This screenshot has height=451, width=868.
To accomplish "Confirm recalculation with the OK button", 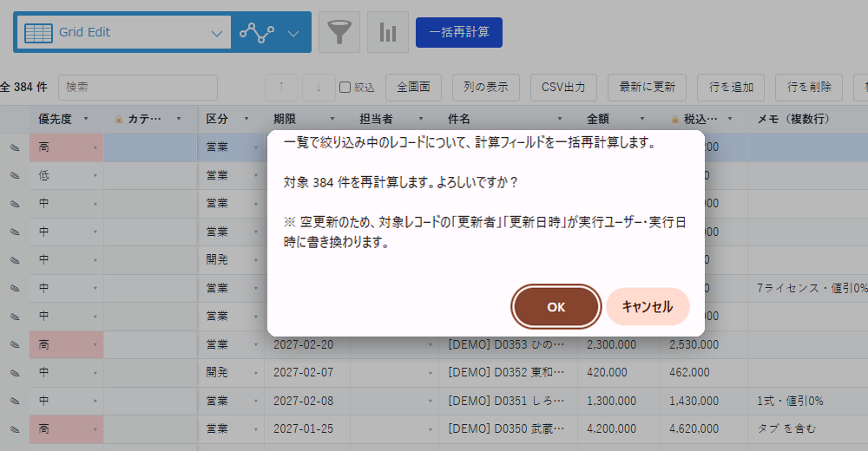I will [556, 306].
